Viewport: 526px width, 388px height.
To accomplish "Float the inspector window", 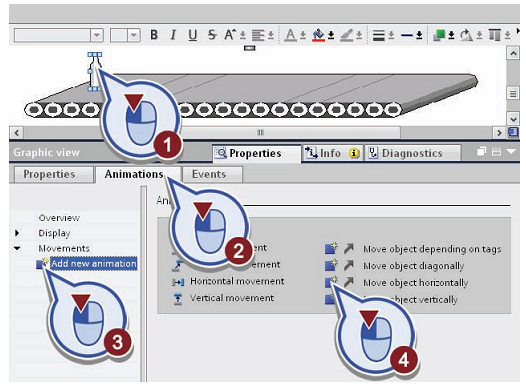I will pos(482,152).
